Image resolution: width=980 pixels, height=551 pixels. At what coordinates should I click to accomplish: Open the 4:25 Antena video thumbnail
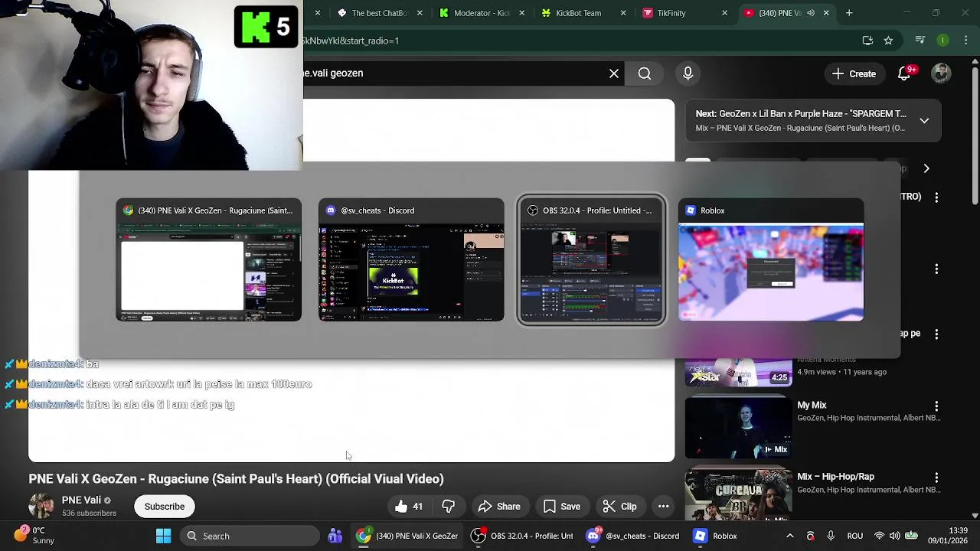(x=738, y=371)
